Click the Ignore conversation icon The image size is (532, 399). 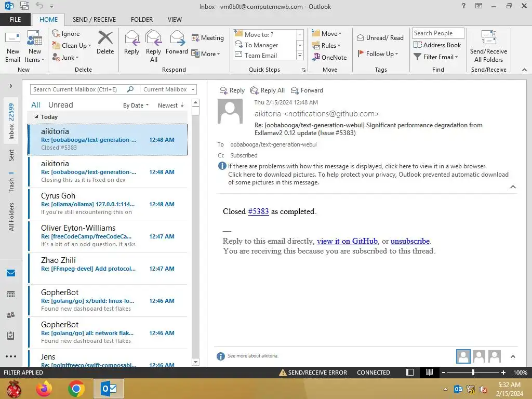pos(66,34)
